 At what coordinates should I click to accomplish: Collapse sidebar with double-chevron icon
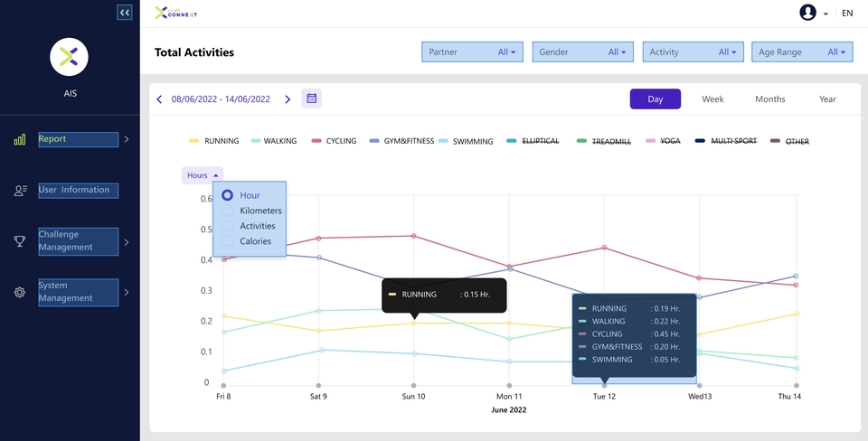[x=125, y=12]
